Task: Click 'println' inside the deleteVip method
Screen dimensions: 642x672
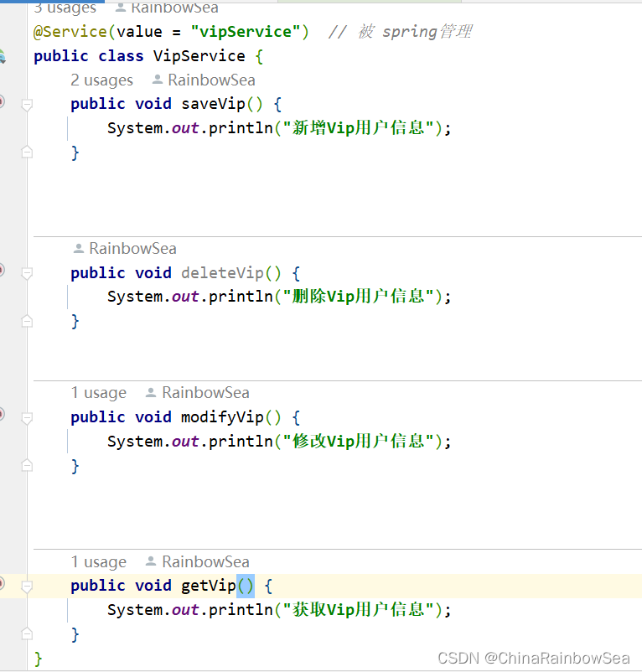Action: [x=241, y=297]
